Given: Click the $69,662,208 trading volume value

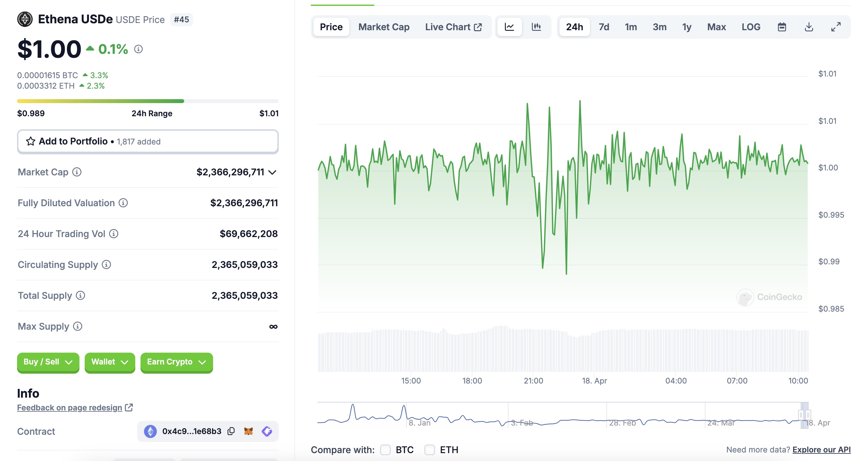Looking at the screenshot, I should (249, 234).
